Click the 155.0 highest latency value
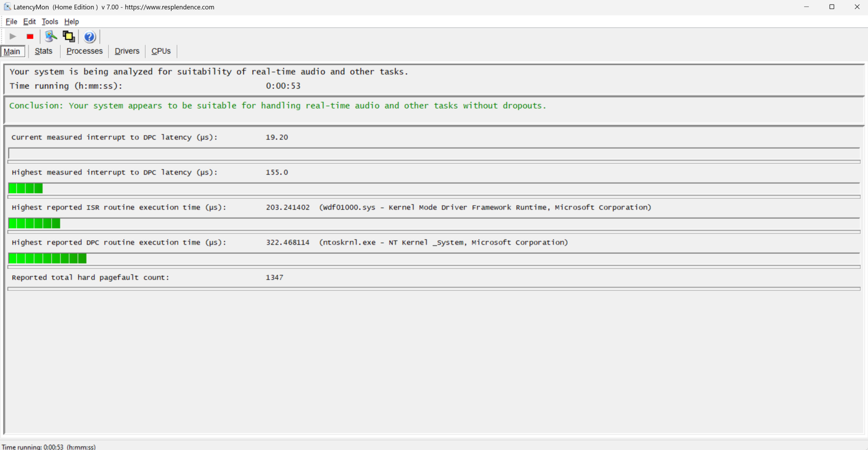 (x=277, y=173)
